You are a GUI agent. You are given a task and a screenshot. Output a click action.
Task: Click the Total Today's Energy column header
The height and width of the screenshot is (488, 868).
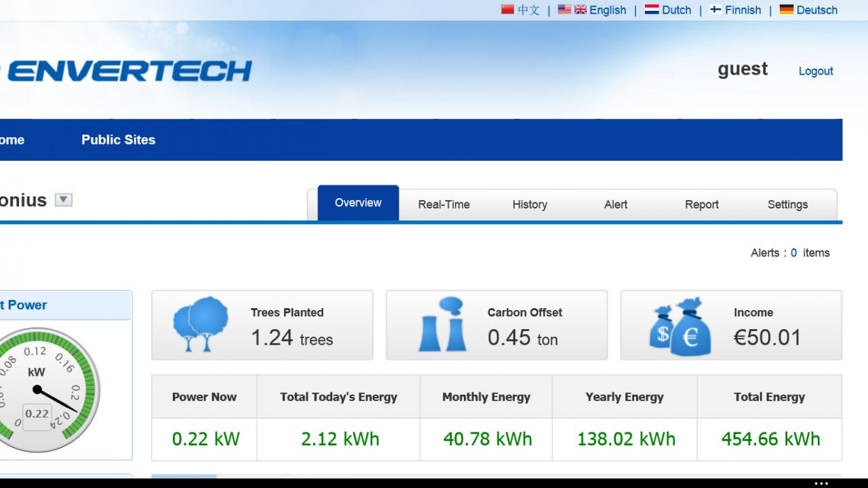[x=338, y=397]
